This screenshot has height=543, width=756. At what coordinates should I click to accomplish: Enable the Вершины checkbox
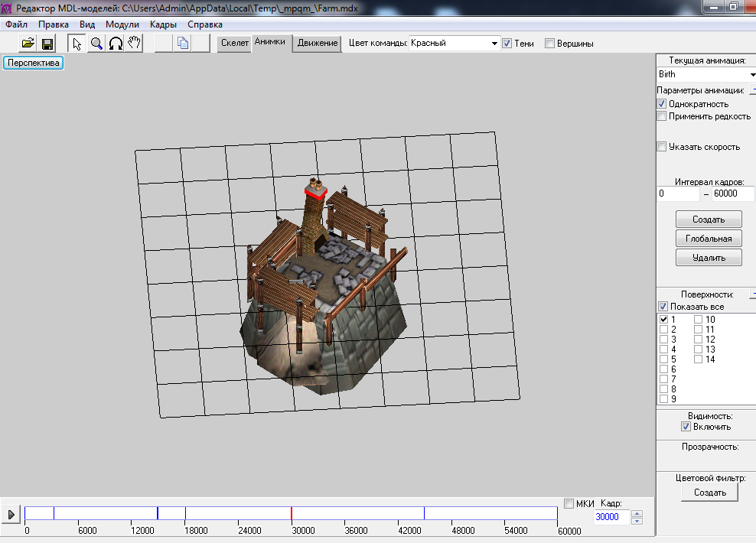(x=549, y=44)
